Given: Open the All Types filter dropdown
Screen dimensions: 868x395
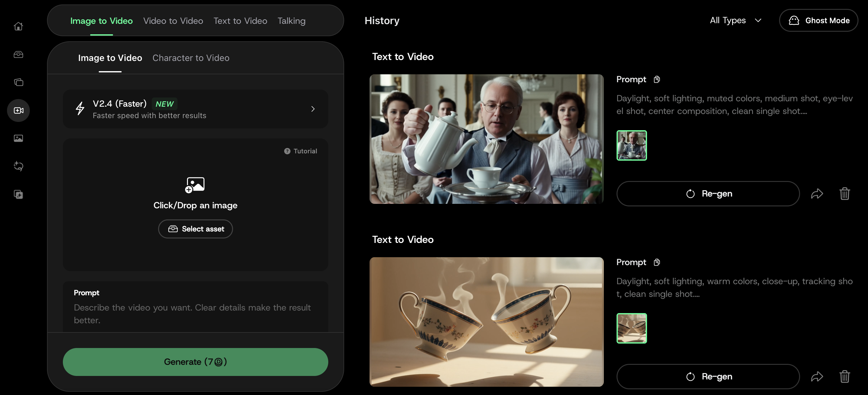Looking at the screenshot, I should [735, 21].
